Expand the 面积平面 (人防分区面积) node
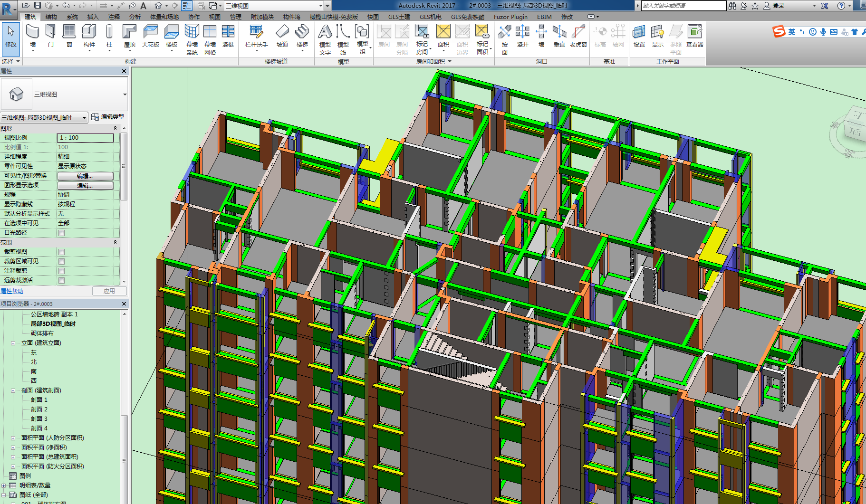 [13, 438]
